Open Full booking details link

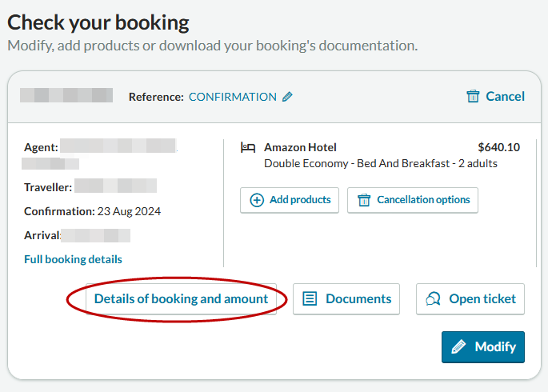(x=73, y=259)
